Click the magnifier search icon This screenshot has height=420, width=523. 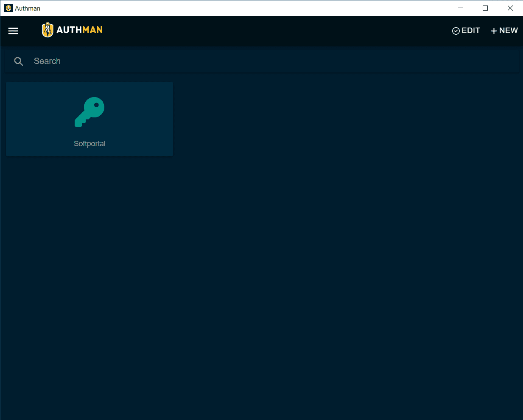pyautogui.click(x=19, y=61)
